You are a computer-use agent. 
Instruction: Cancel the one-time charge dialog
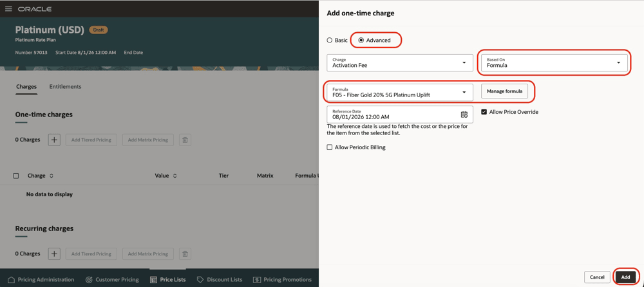597,277
